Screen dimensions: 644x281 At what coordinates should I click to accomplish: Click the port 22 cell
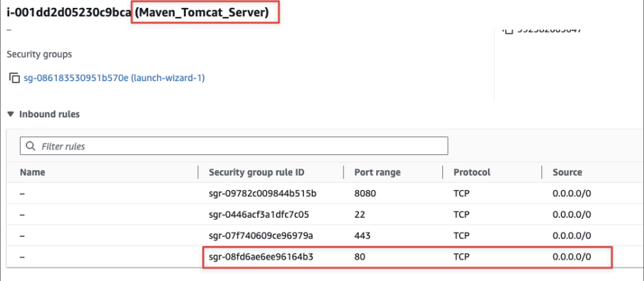point(360,214)
